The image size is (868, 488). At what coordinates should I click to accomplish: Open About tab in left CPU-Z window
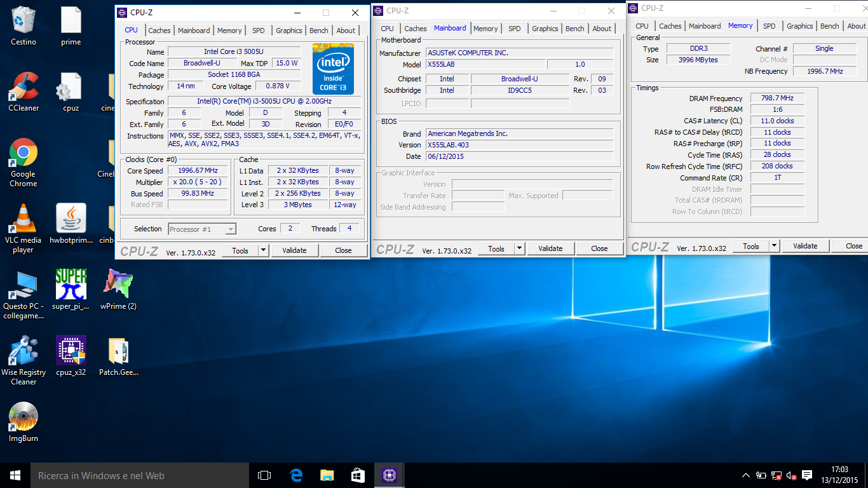coord(346,30)
